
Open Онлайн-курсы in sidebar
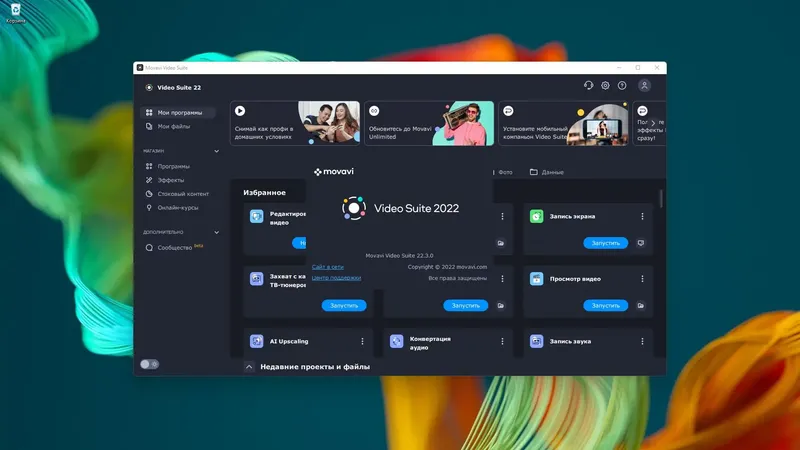(178, 208)
